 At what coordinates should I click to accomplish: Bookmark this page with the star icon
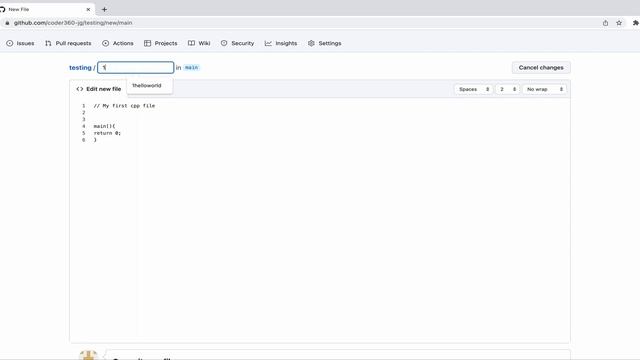point(619,23)
